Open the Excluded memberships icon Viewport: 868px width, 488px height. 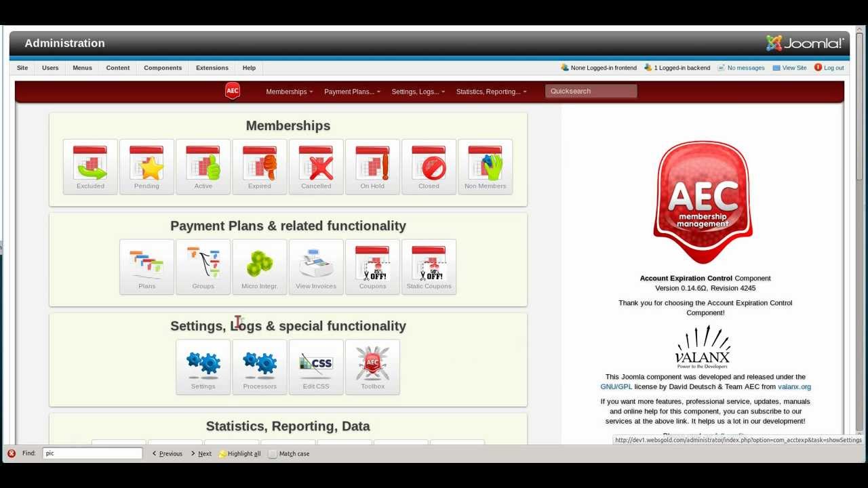pyautogui.click(x=90, y=167)
